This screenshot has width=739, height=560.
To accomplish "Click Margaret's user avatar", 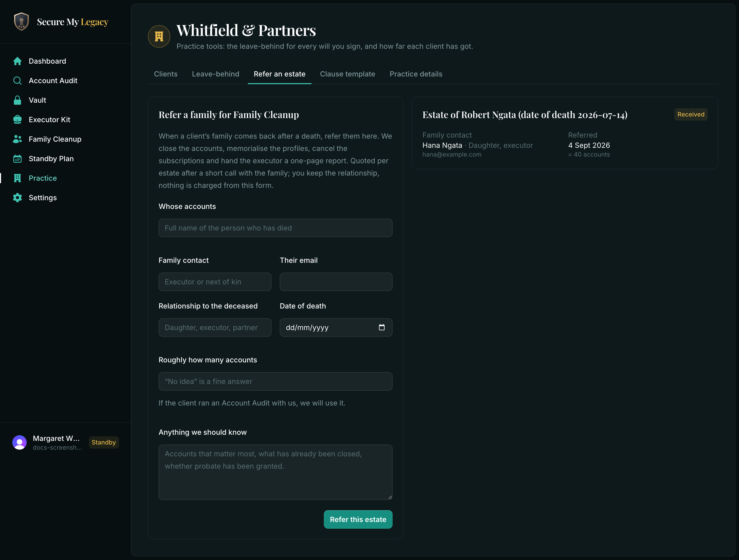I will (x=20, y=442).
